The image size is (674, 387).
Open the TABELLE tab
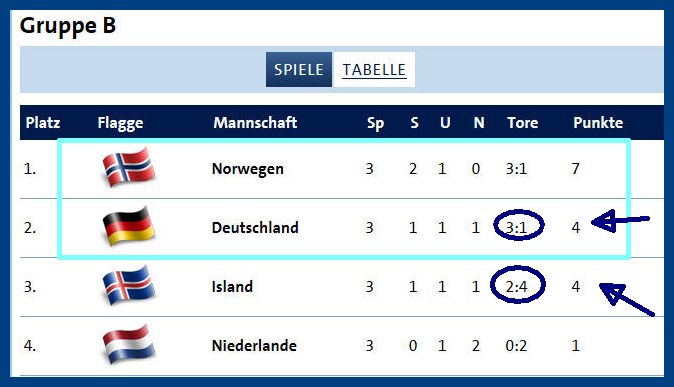click(374, 70)
